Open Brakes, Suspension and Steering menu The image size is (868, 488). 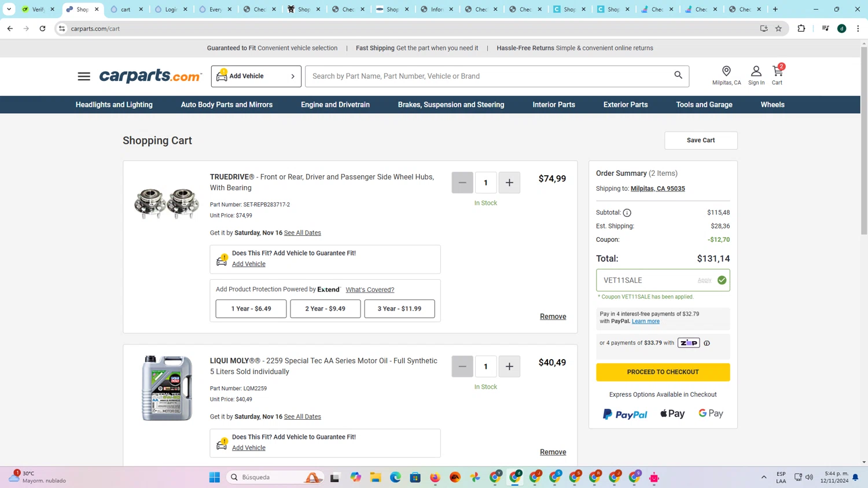point(451,105)
